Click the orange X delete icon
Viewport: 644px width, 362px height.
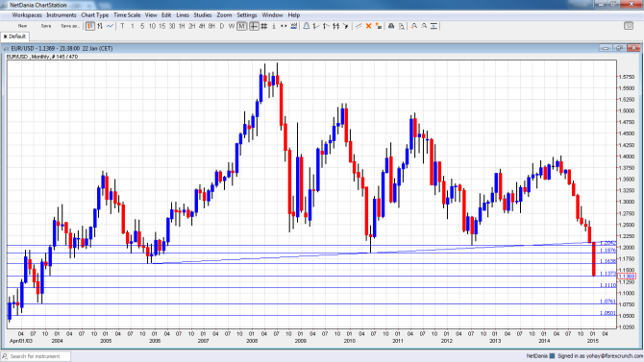[x=368, y=26]
